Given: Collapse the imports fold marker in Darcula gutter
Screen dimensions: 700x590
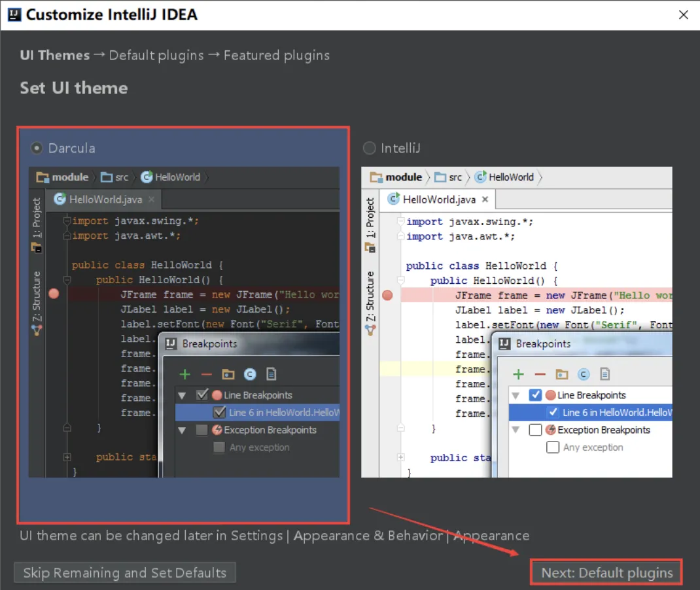Looking at the screenshot, I should click(x=67, y=220).
